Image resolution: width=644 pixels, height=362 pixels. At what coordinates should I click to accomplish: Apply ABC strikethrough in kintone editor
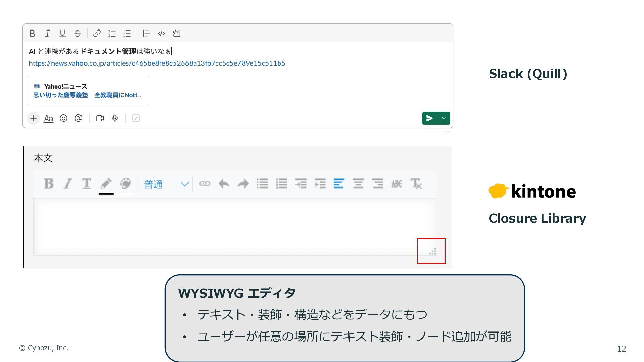click(x=397, y=184)
